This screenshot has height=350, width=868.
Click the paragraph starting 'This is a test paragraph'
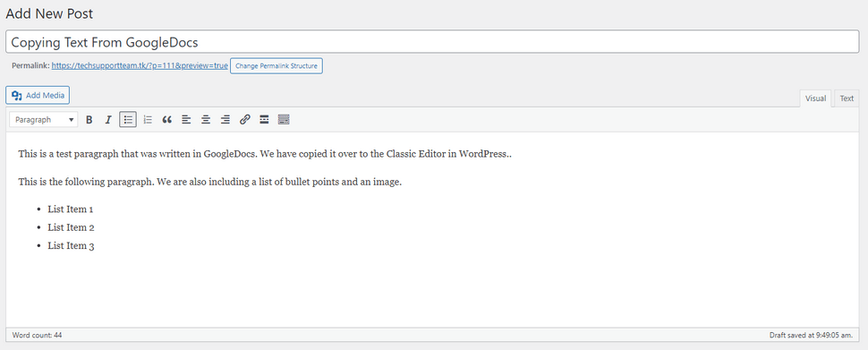265,154
